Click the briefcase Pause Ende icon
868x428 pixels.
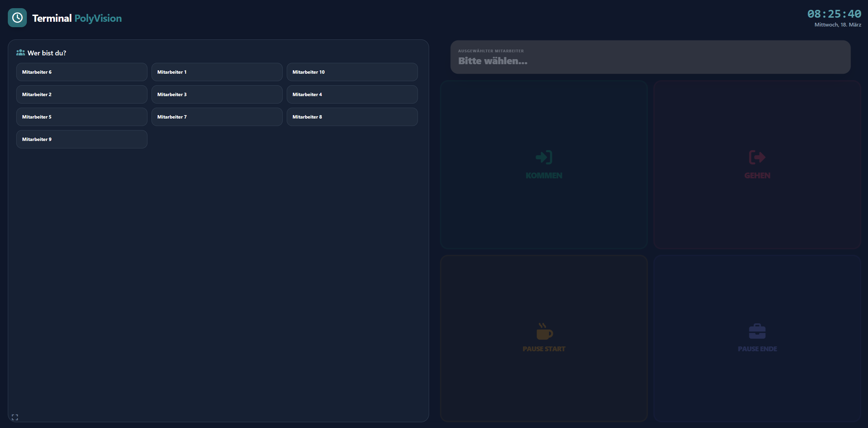(x=757, y=332)
